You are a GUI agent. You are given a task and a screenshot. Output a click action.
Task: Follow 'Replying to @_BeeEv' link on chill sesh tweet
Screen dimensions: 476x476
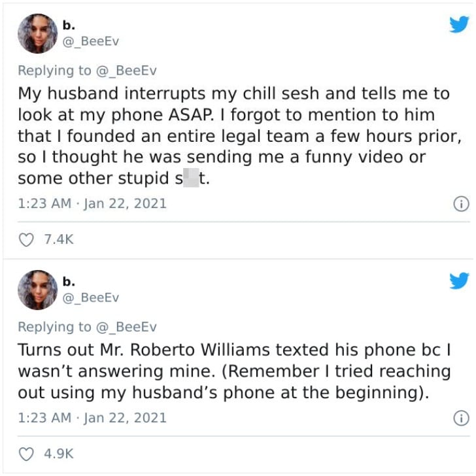[x=88, y=71]
